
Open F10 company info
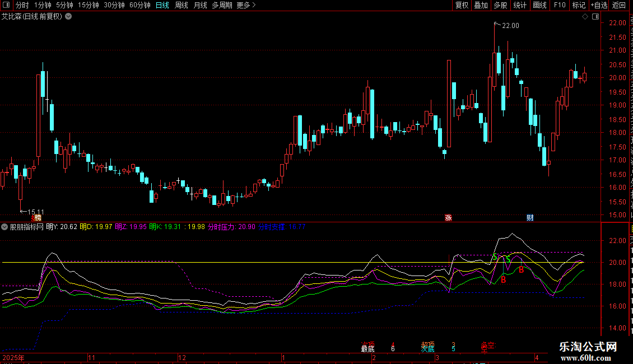tap(560, 5)
